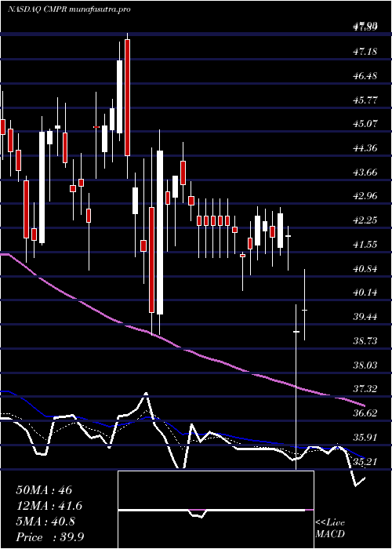
Task: Click inside the MACD indicator panel
Action: pyautogui.click(x=216, y=510)
